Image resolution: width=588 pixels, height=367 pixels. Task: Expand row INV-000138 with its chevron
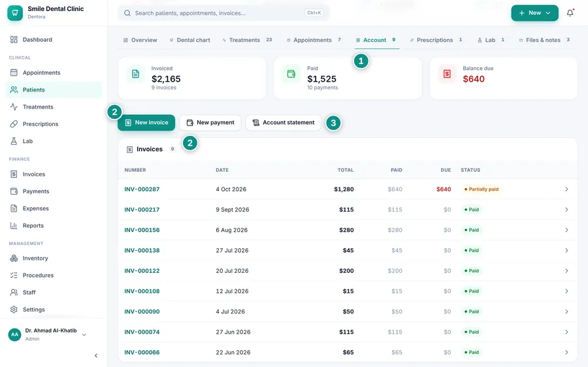tap(566, 250)
